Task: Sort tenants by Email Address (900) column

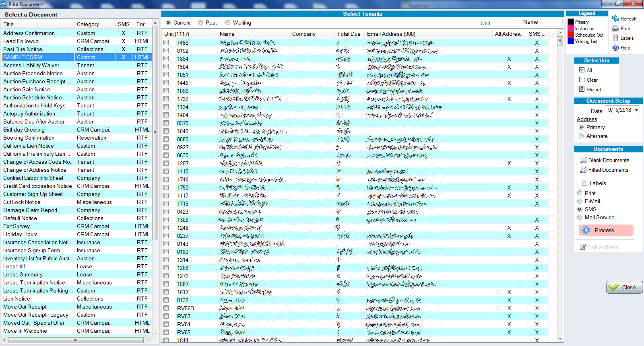Action: click(x=428, y=34)
